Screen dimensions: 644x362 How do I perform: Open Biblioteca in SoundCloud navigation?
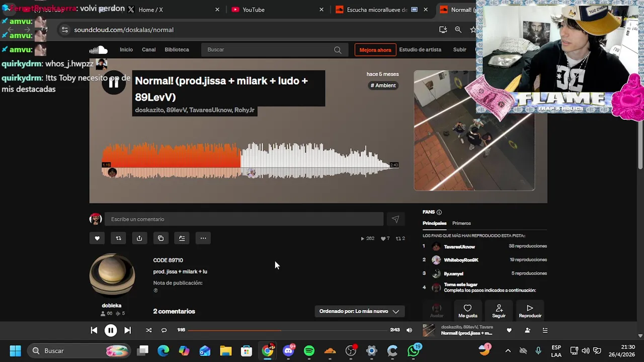click(x=177, y=50)
